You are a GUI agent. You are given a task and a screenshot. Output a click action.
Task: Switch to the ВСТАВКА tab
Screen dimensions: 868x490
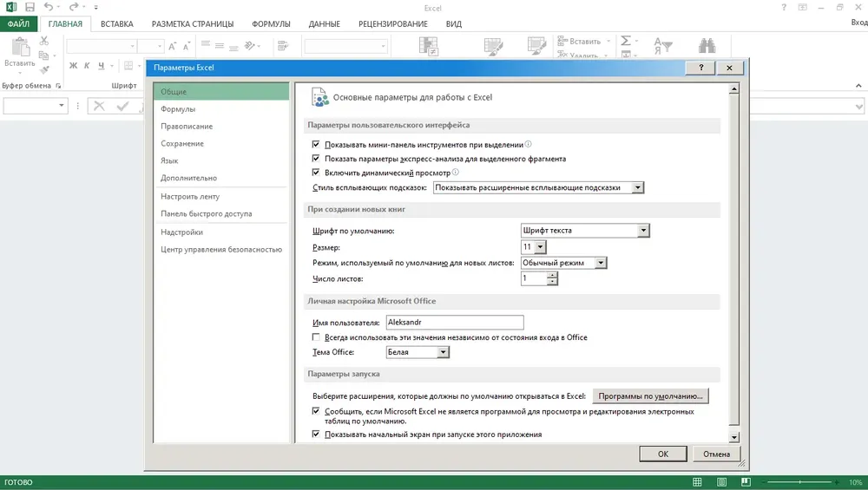click(x=117, y=23)
